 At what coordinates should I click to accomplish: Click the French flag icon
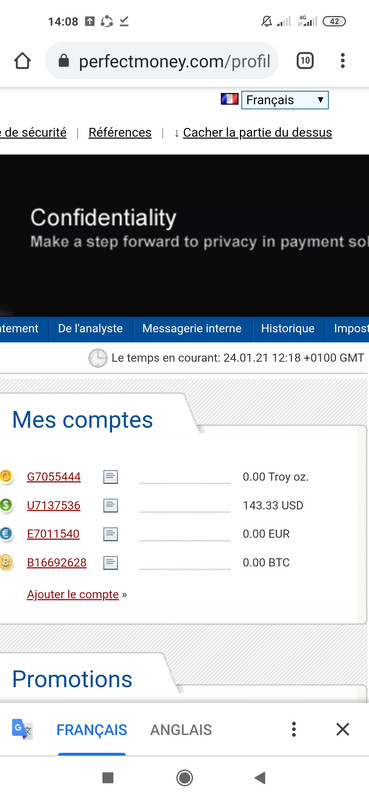(x=230, y=99)
